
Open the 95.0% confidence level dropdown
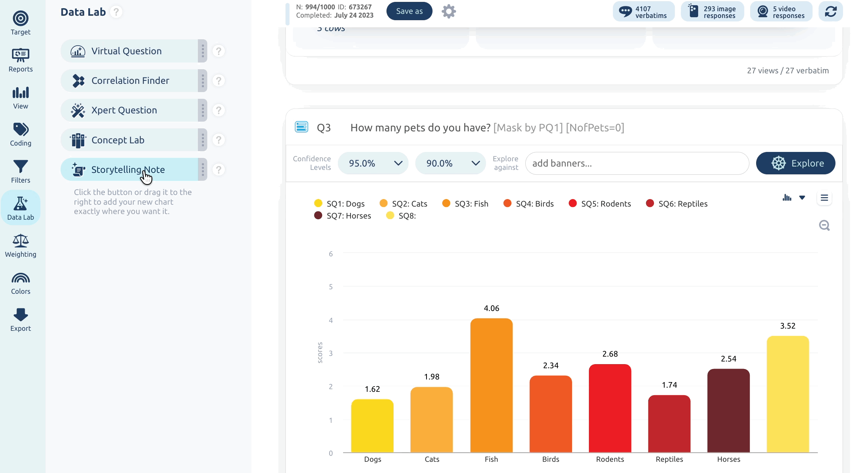373,163
